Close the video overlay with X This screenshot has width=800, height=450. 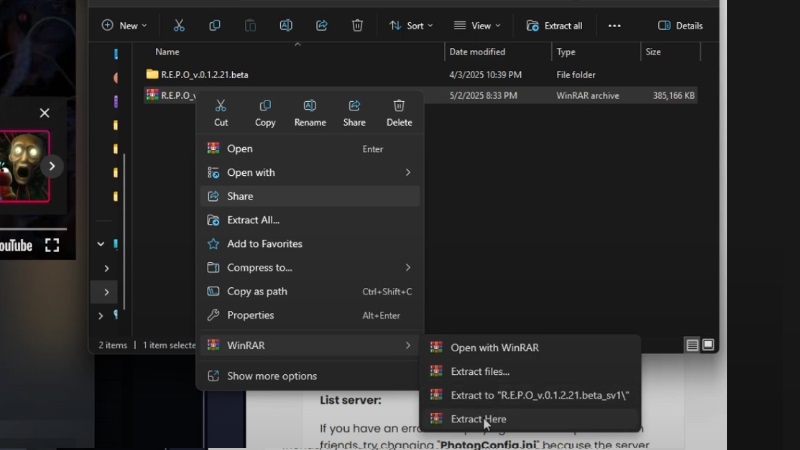44,113
